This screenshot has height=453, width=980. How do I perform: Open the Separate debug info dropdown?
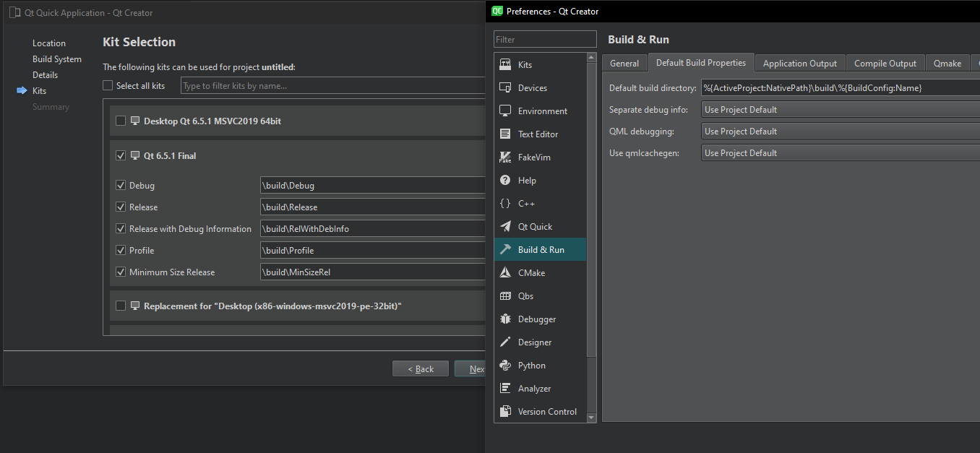pos(841,110)
